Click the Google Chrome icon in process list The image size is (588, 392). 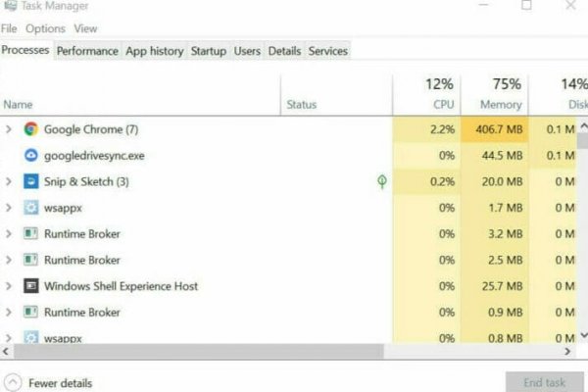click(x=30, y=129)
